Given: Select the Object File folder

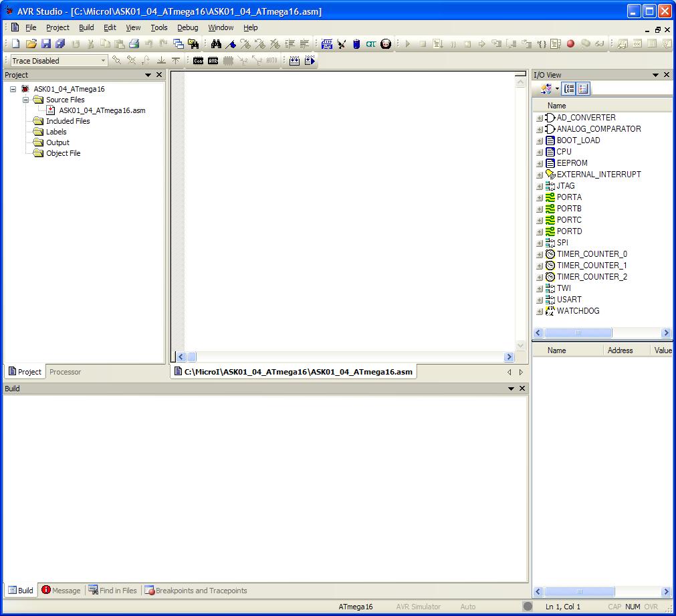Looking at the screenshot, I should pyautogui.click(x=63, y=153).
